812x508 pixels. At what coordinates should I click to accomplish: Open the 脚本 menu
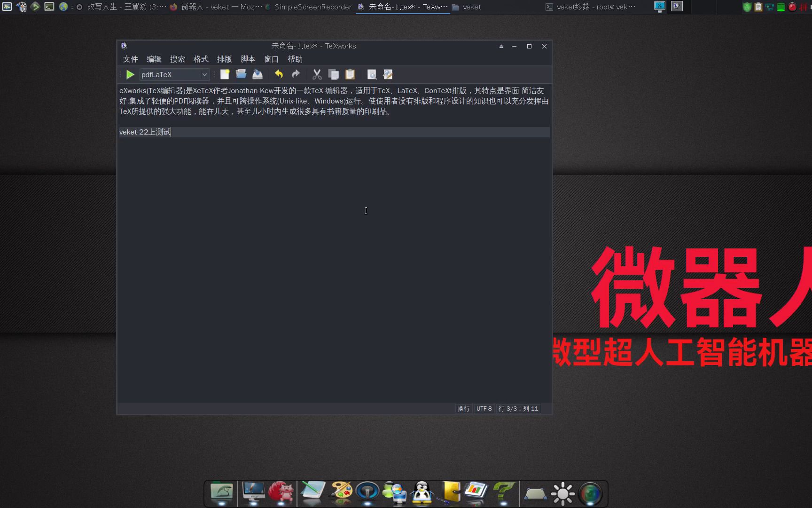click(x=248, y=59)
